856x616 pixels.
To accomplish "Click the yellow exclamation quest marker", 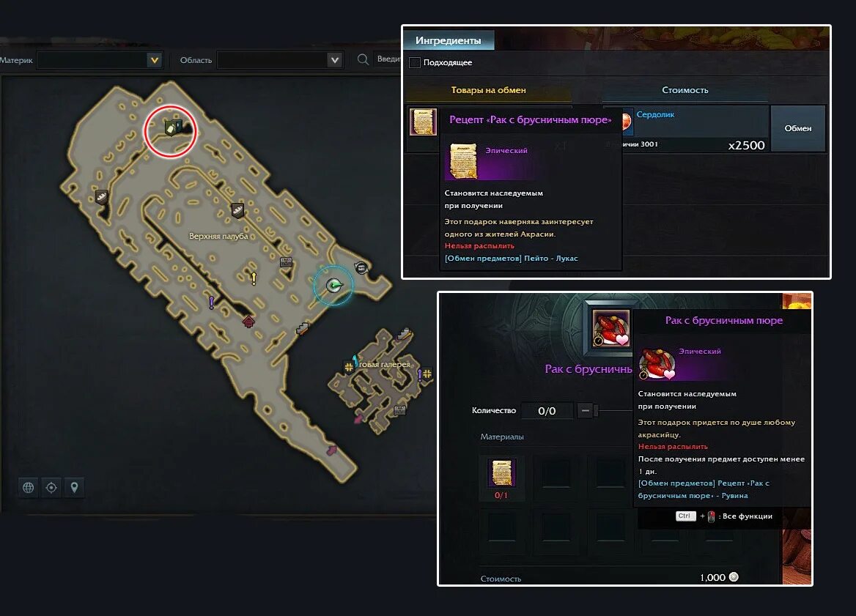I will point(254,278).
